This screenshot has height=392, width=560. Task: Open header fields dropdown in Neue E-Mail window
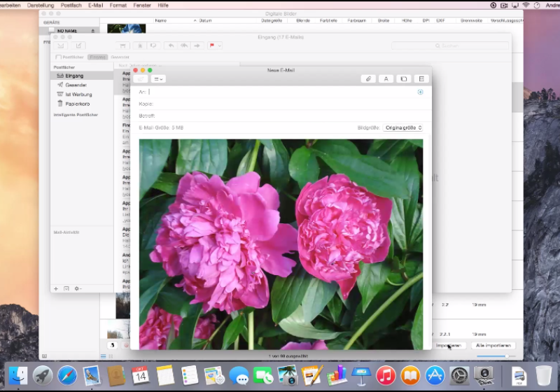pos(158,79)
